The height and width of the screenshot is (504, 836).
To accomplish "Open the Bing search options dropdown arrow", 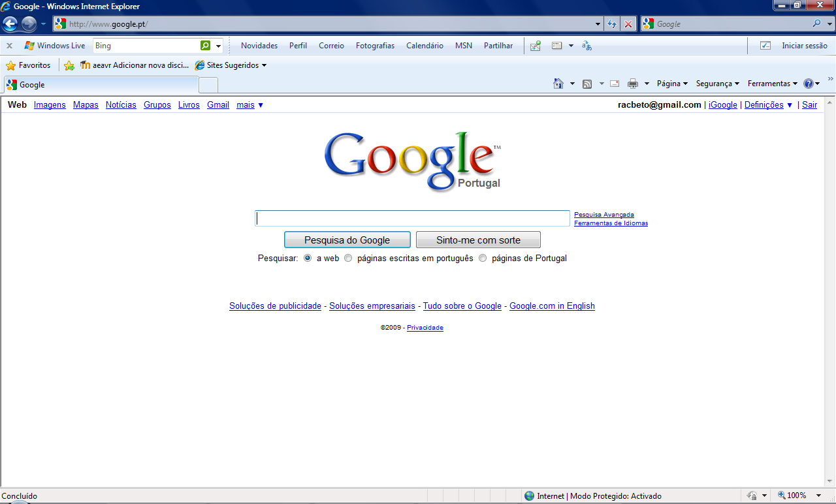I will (x=218, y=46).
